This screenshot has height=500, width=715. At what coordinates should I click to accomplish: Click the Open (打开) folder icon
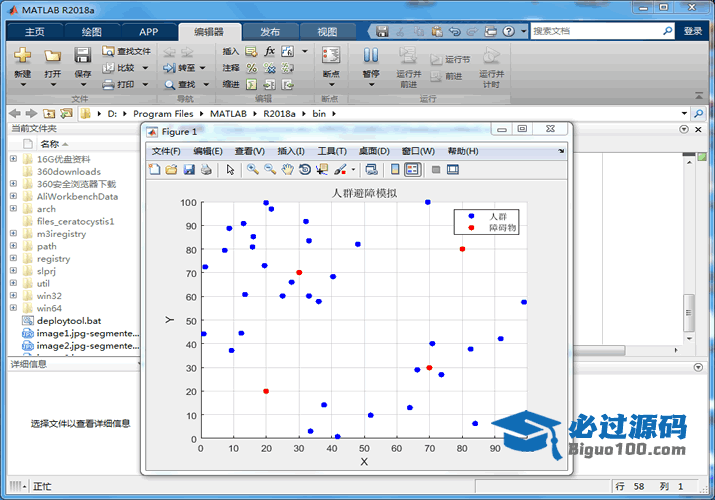[x=52, y=56]
